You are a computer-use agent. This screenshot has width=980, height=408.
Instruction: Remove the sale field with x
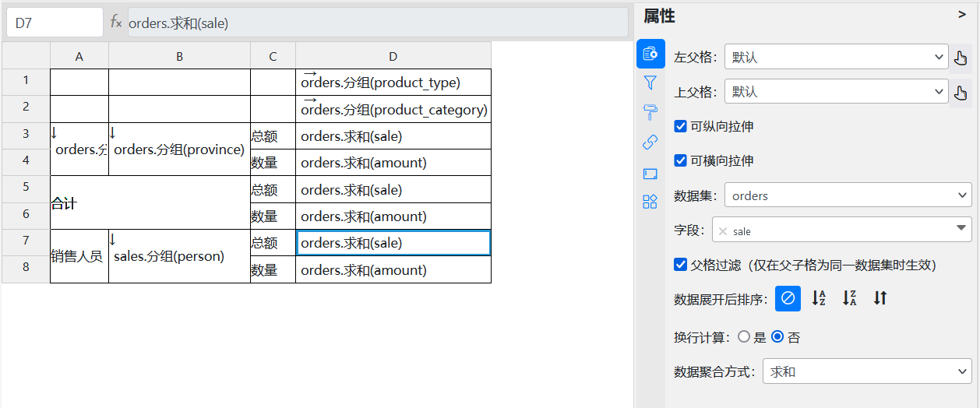coord(723,231)
